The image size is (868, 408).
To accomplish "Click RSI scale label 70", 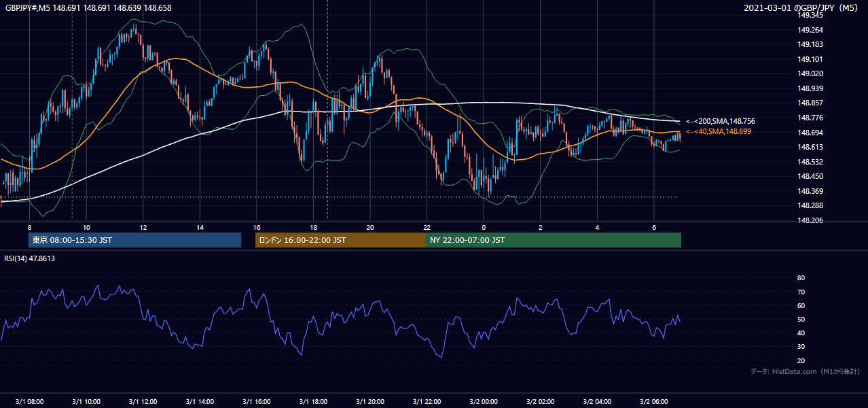I will click(801, 292).
